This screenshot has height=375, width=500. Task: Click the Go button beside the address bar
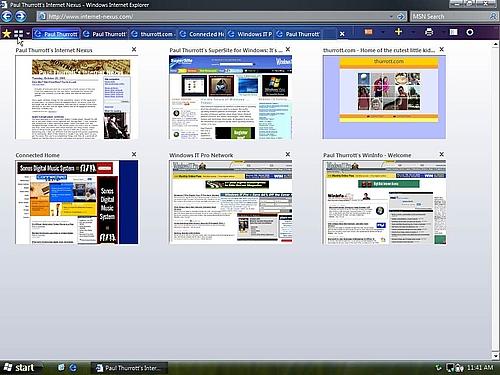point(401,16)
